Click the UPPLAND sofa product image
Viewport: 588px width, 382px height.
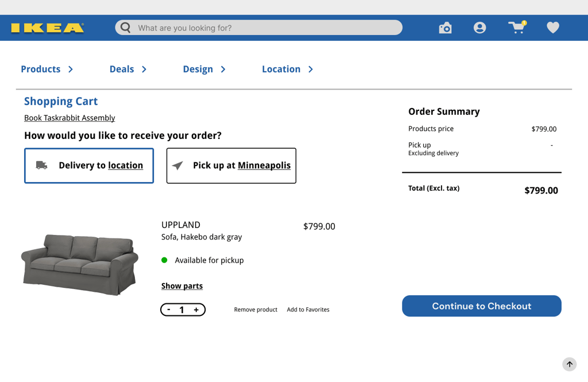80,264
